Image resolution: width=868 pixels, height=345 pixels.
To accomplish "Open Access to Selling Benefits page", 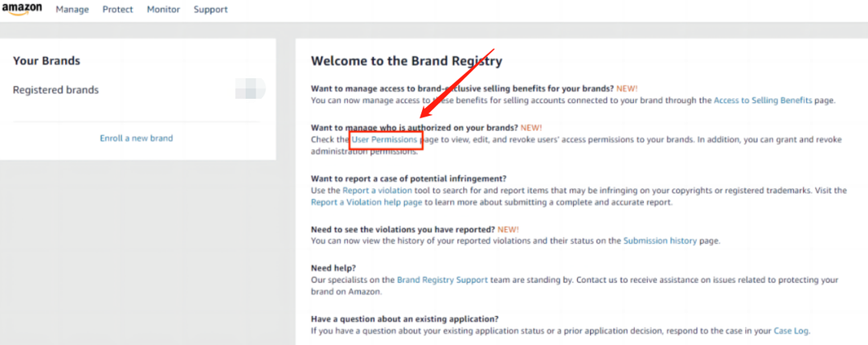I will click(x=763, y=101).
